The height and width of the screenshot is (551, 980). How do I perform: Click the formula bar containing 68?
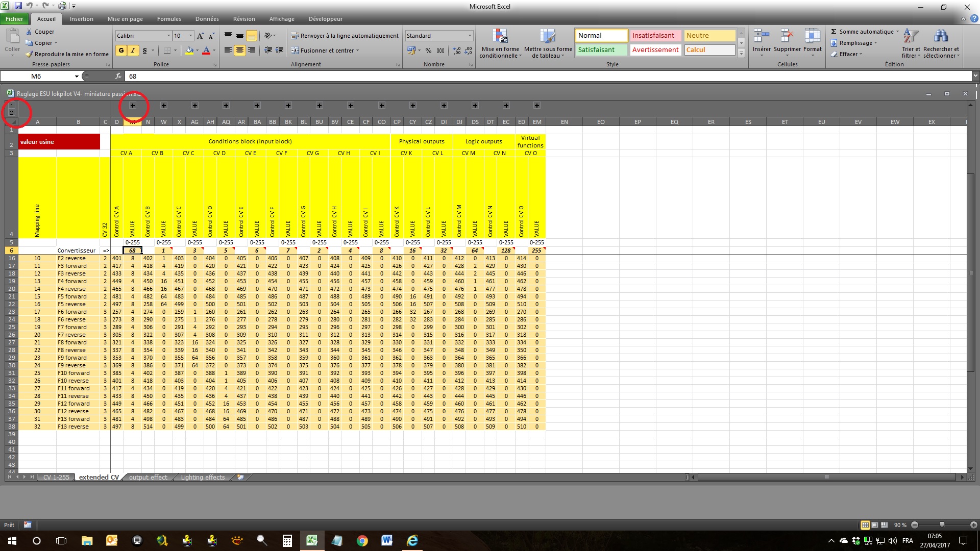[548, 76]
